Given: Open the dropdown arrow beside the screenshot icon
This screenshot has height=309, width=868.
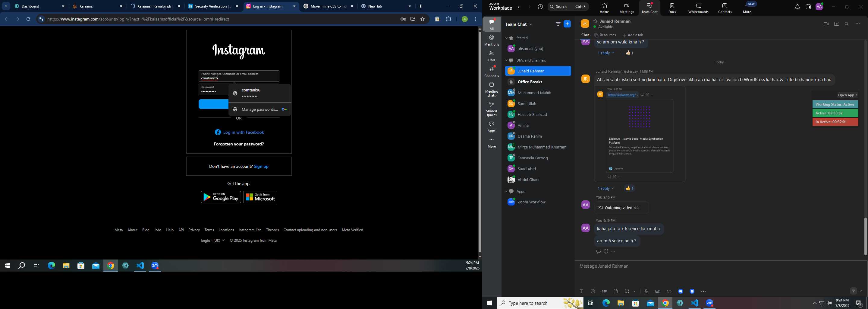Looking at the screenshot, I should click(634, 291).
